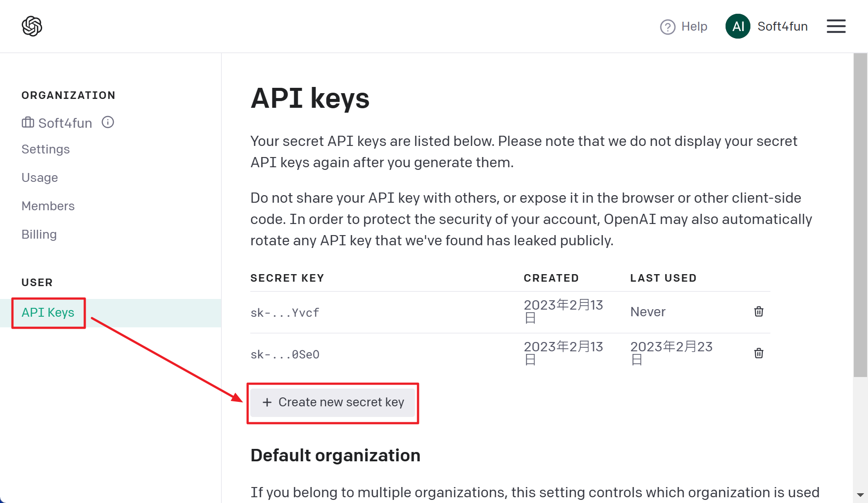868x503 pixels.
Task: Click the Soft4fun organization name in sidebar
Action: (65, 123)
